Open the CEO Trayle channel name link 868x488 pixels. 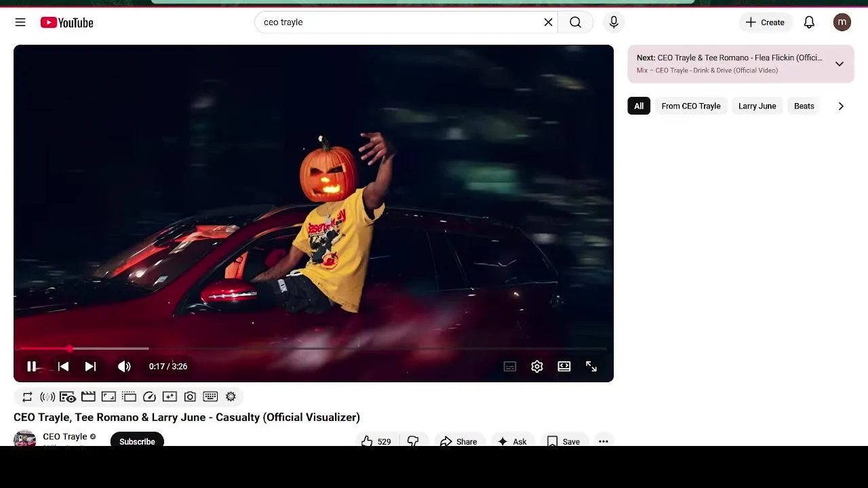(65, 436)
